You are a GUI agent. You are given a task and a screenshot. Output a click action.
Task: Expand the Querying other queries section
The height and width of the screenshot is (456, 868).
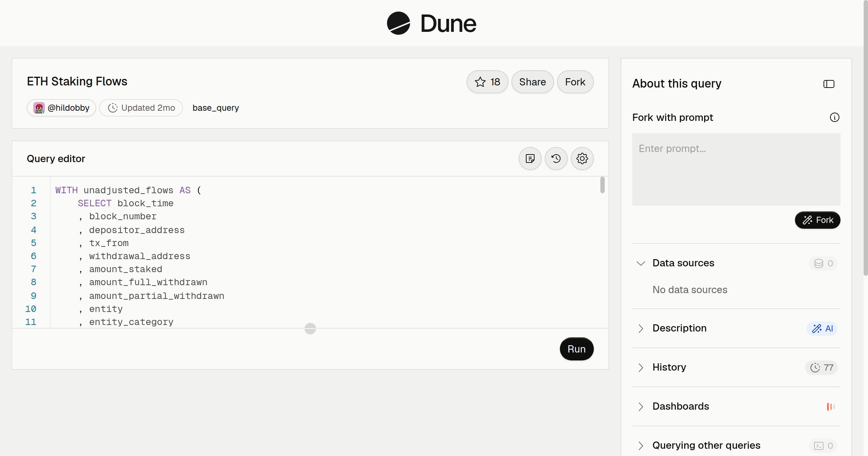641,446
